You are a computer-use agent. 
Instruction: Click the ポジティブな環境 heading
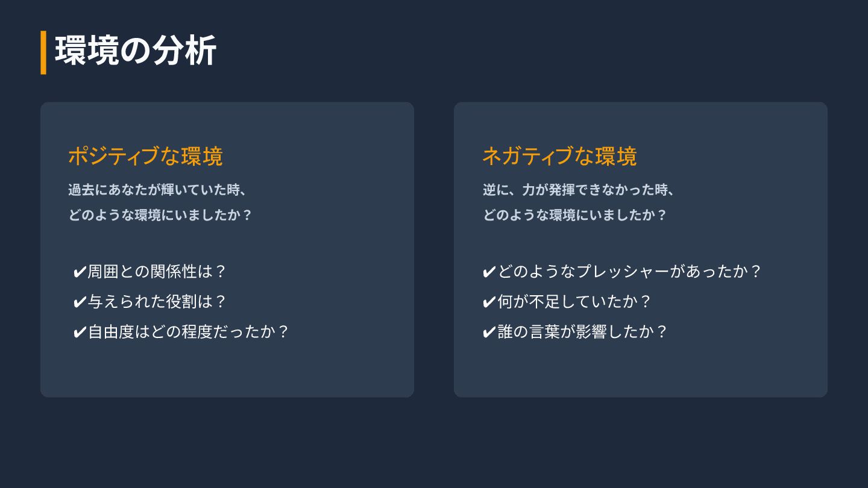coord(145,156)
